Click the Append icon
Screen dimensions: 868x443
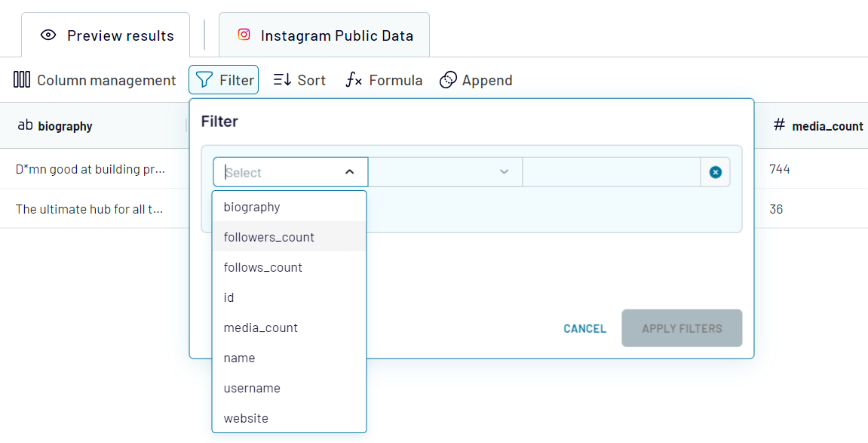[x=449, y=79]
